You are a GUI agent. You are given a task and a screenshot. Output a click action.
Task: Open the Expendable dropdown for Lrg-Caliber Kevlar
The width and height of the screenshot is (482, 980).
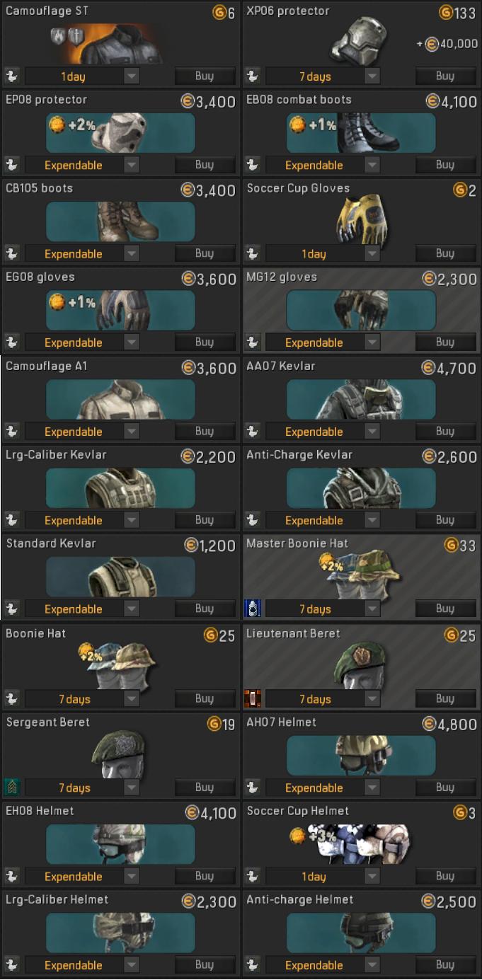[132, 520]
